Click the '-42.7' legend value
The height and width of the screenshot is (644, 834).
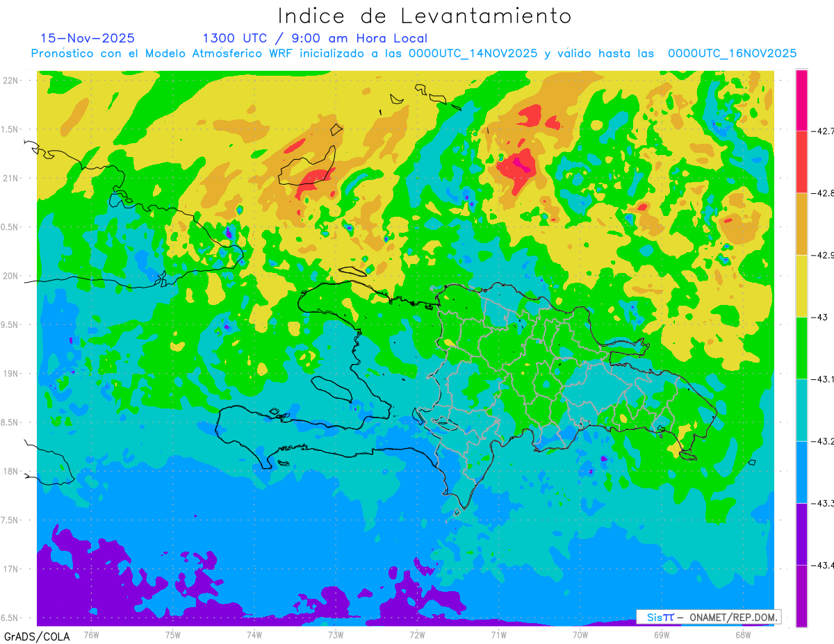[x=822, y=131]
